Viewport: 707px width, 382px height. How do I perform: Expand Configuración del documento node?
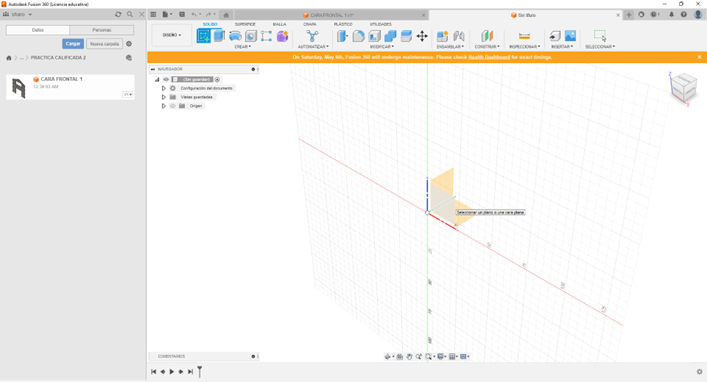pos(164,88)
